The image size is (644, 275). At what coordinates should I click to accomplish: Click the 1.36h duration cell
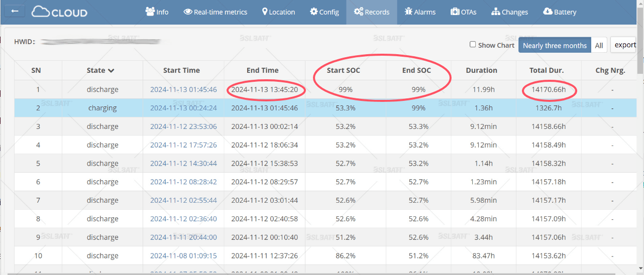(483, 108)
